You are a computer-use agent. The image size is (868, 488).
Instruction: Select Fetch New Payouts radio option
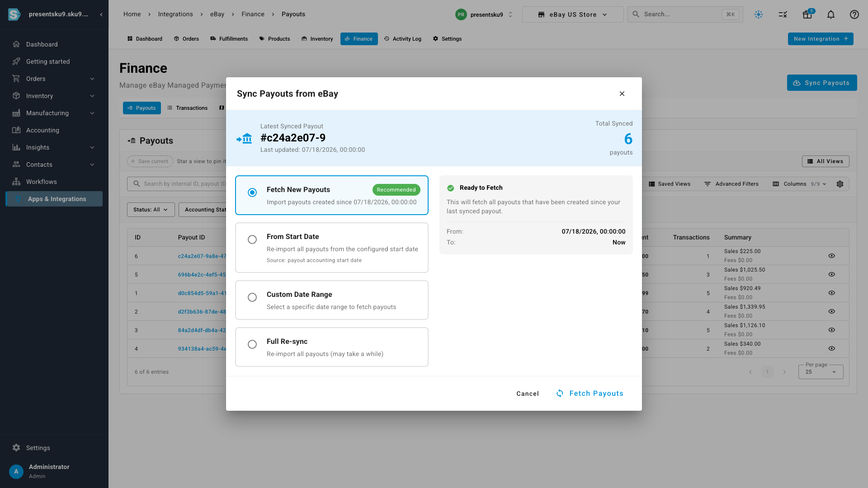point(252,192)
